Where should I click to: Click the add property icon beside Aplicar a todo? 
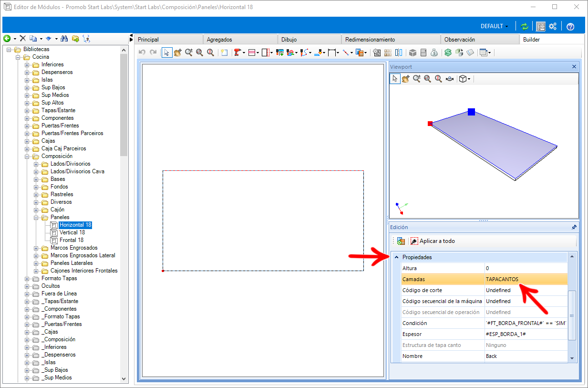[x=401, y=241]
